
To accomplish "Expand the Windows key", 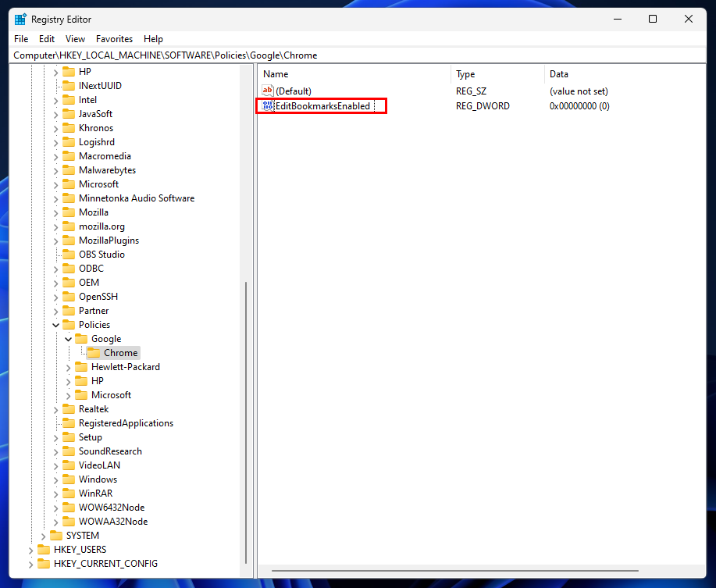I will 55,479.
